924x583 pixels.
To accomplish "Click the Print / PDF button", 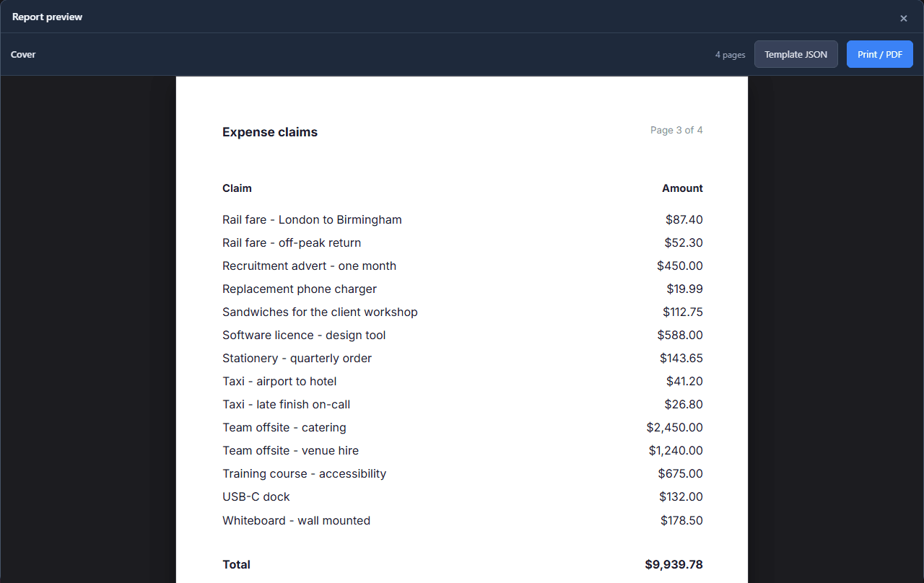I will tap(880, 54).
